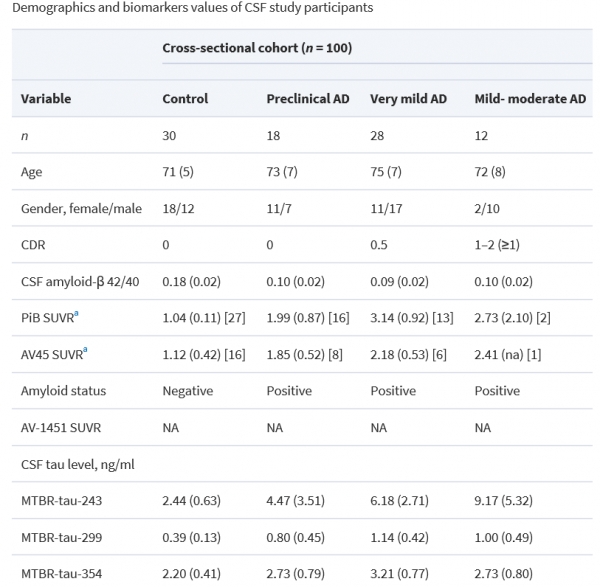The width and height of the screenshot is (600, 587).
Task: Click the CSF tau level, ng/ml subheading
Action: [77, 463]
